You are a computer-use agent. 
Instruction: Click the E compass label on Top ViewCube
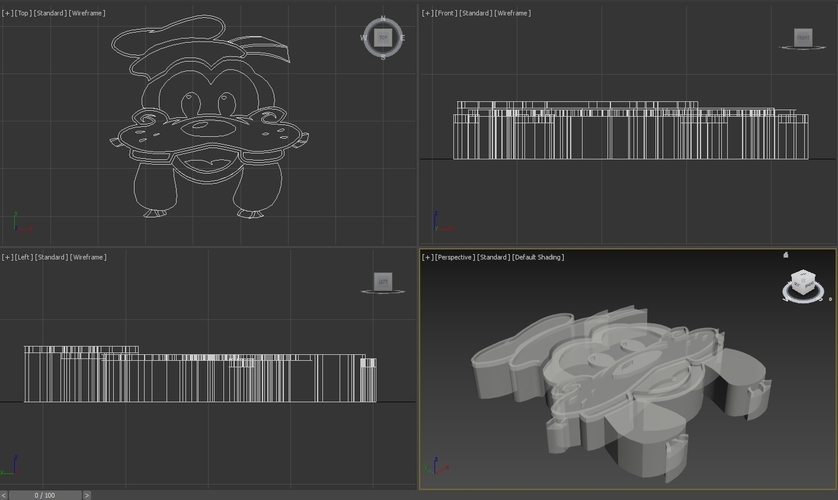pos(402,38)
